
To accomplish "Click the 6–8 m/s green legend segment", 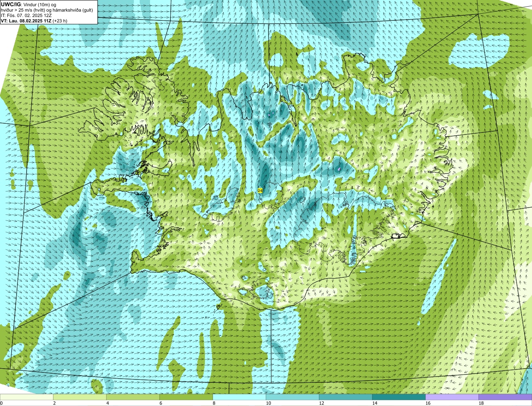I will 186,397.
